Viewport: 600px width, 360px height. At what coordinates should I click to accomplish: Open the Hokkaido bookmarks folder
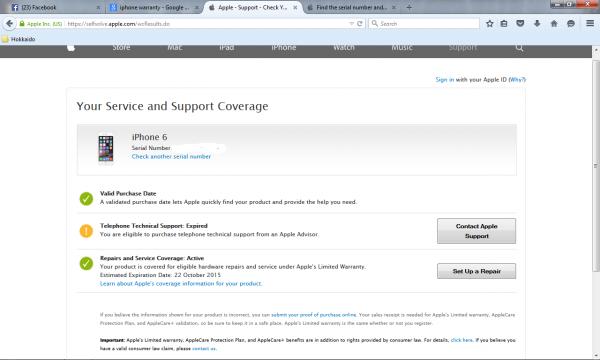point(18,39)
